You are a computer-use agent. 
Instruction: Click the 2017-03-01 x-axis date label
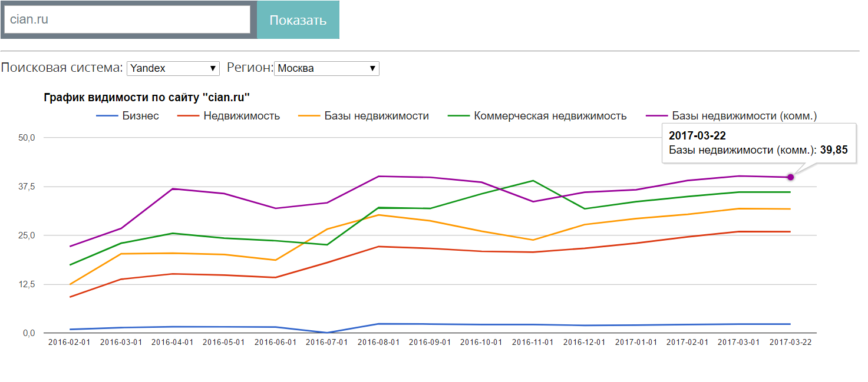click(739, 343)
